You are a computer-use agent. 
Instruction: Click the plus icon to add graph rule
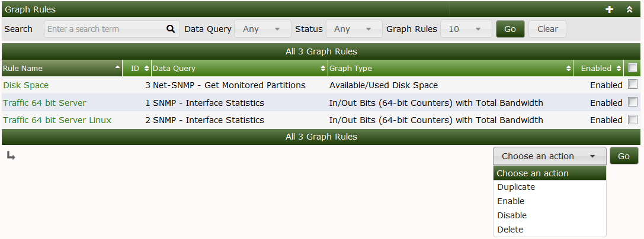tap(609, 9)
